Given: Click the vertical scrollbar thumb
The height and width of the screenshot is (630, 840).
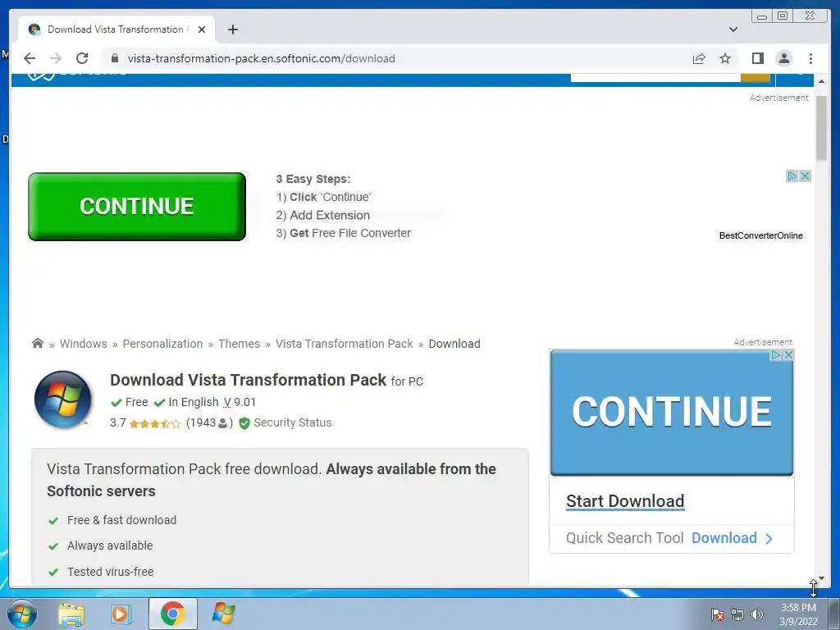Looking at the screenshot, I should click(x=821, y=127).
